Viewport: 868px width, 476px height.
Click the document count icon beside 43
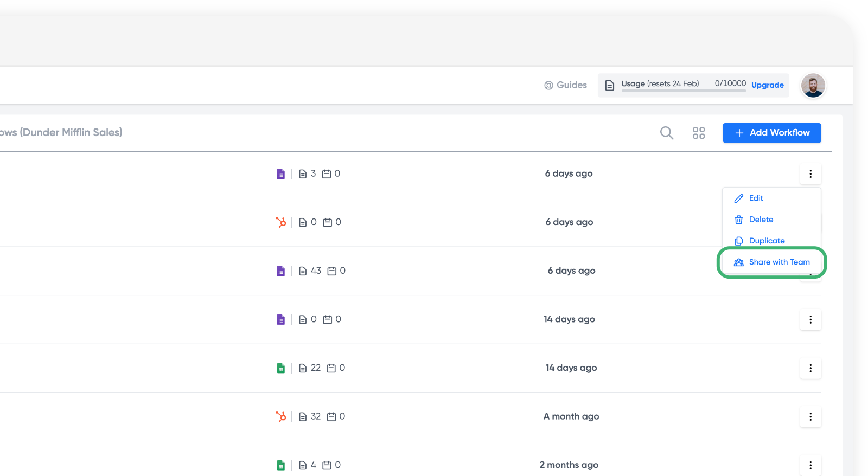(303, 271)
